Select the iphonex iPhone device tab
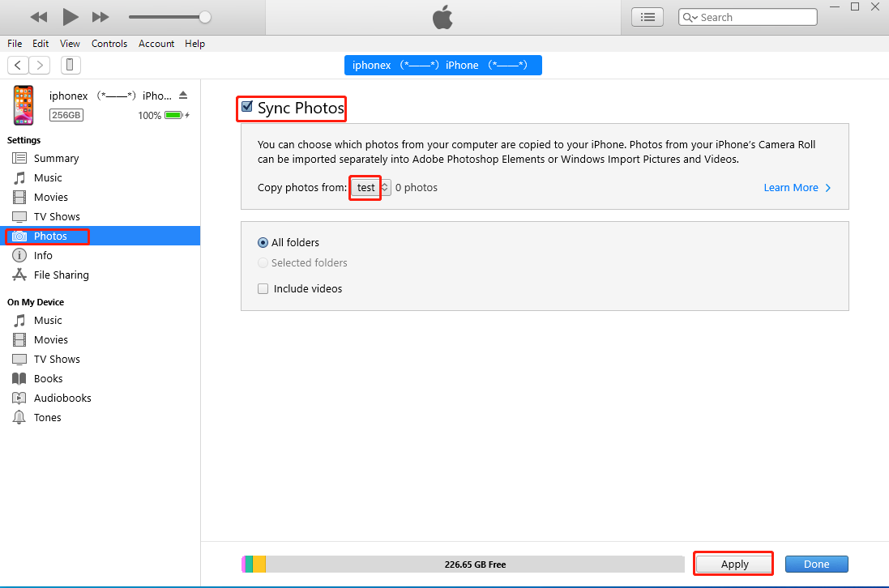The width and height of the screenshot is (889, 588). click(x=442, y=65)
